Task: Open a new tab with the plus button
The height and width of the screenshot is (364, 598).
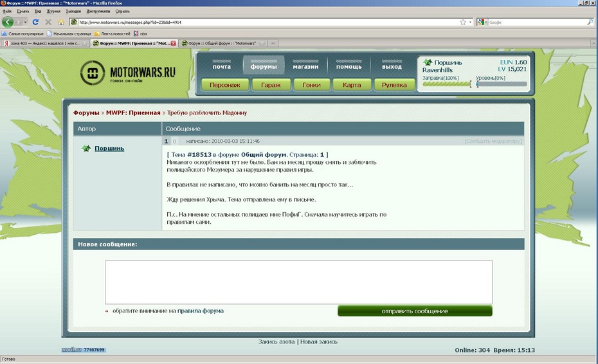Action: point(273,44)
